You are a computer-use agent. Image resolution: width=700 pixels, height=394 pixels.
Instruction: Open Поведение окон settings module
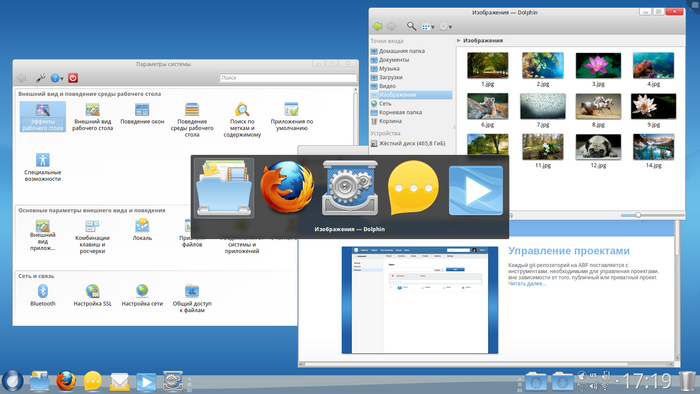[x=142, y=114]
